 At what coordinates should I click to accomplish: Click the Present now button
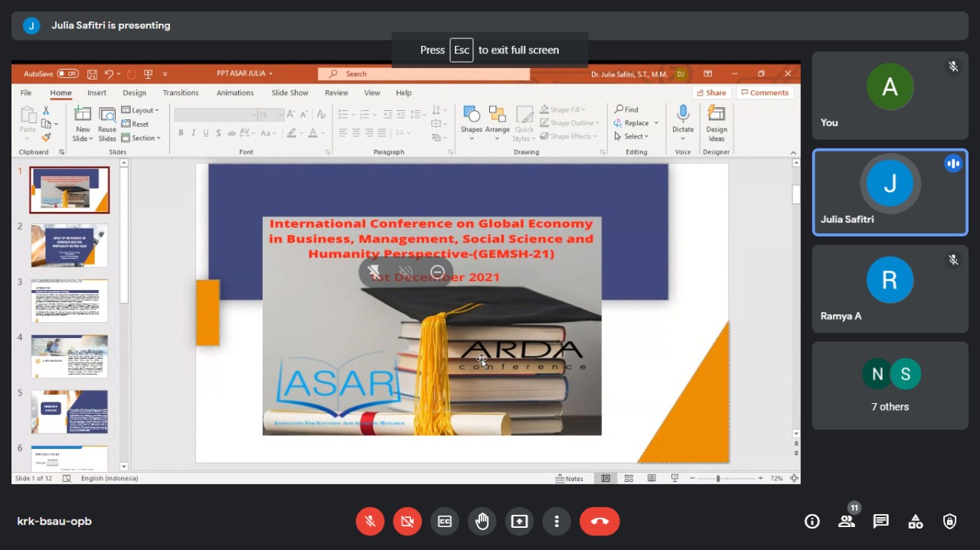coord(520,522)
